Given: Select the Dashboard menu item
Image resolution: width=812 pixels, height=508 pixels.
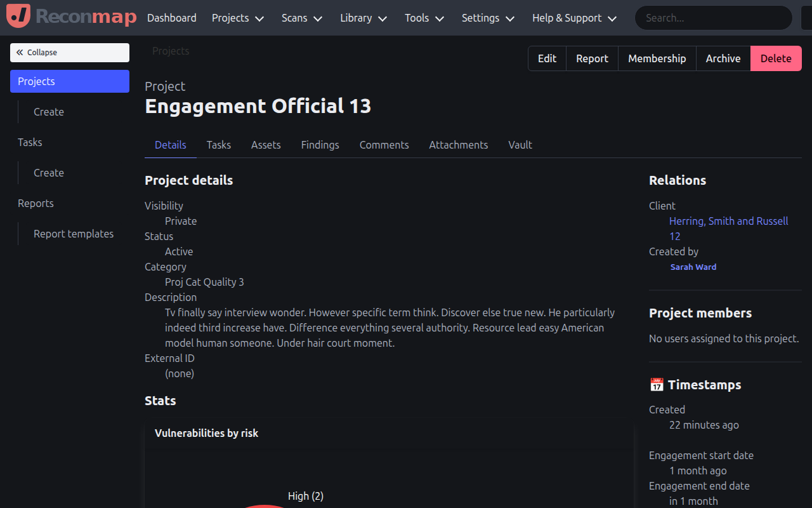Looking at the screenshot, I should coord(171,18).
